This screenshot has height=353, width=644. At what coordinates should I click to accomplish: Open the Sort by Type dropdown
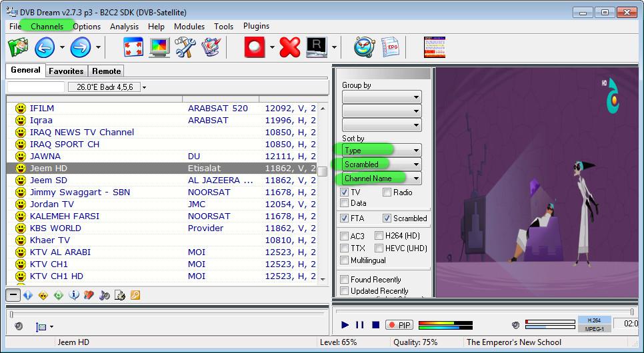(381, 151)
